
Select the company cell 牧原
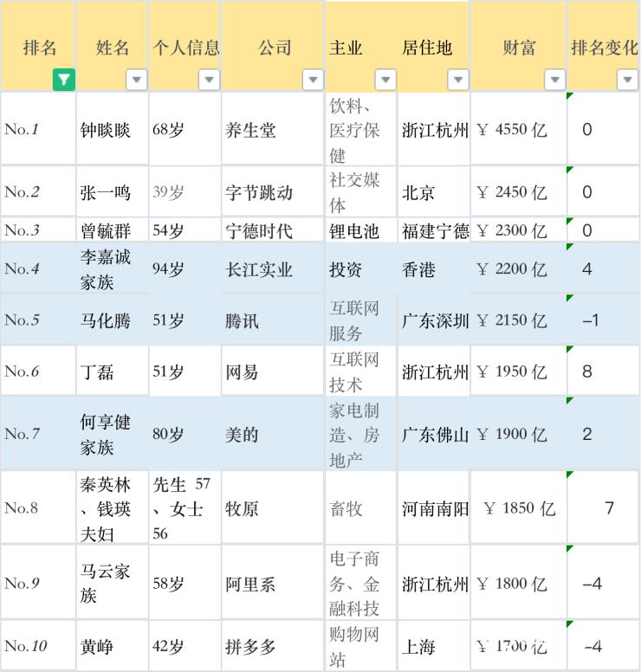273,507
